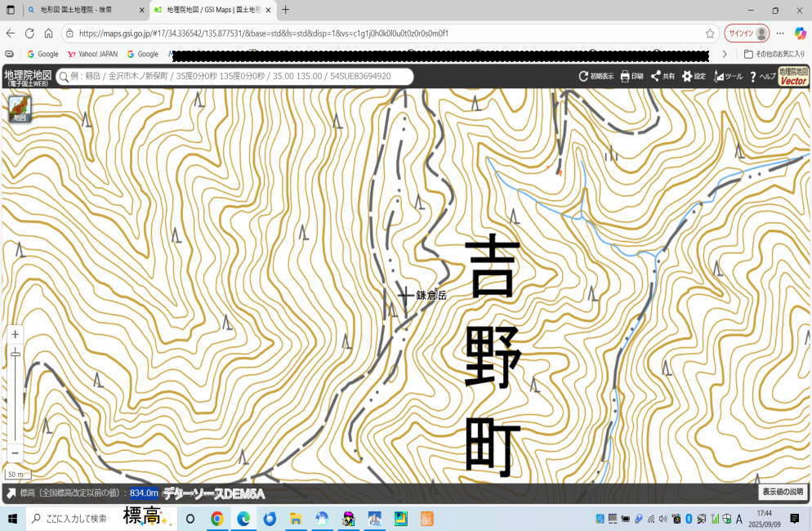Click the サインイン profile button

click(747, 33)
